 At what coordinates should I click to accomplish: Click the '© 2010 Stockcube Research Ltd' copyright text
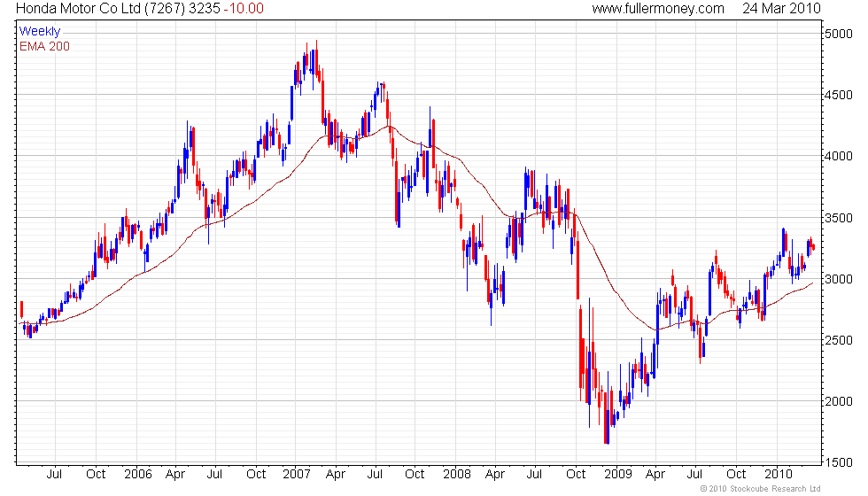coord(760,489)
